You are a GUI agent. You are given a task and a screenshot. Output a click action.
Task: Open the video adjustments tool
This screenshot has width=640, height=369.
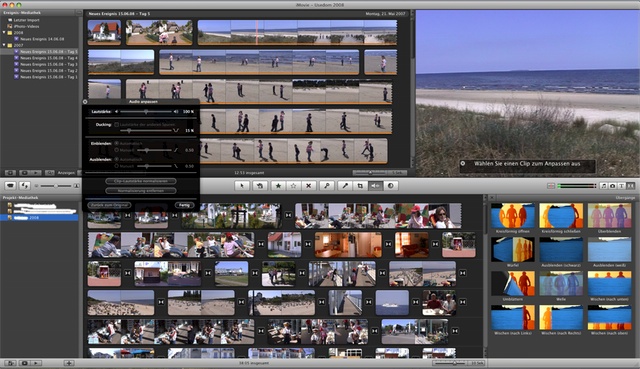(391, 186)
